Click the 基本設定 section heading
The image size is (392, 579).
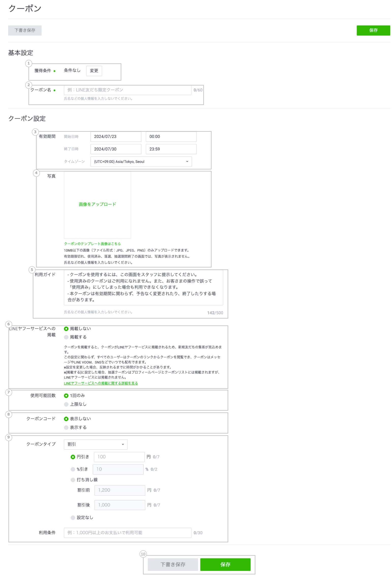click(x=21, y=53)
